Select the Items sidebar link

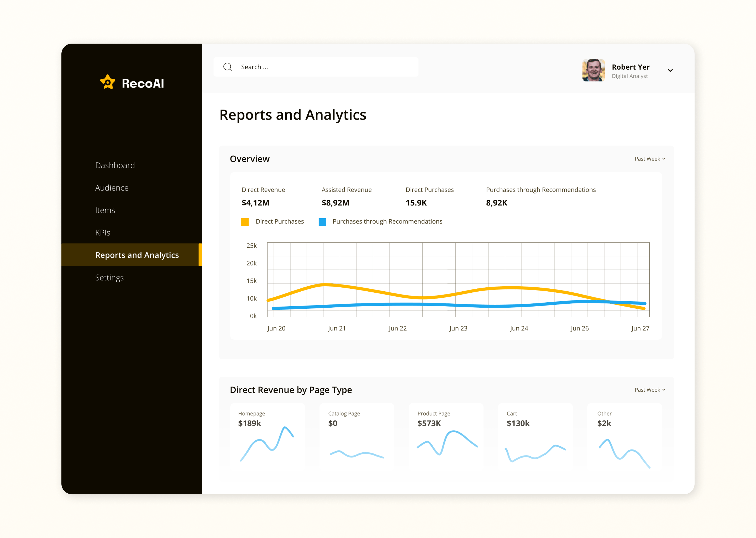coord(105,210)
